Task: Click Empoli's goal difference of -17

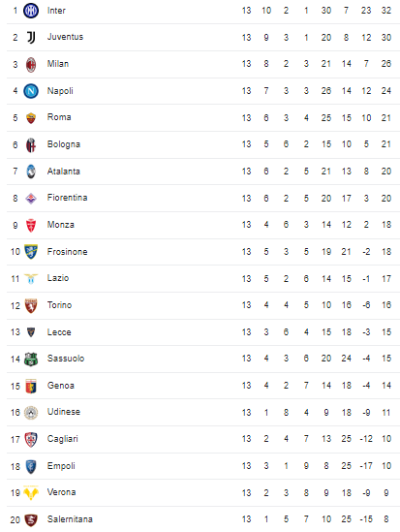Action: tap(366, 466)
